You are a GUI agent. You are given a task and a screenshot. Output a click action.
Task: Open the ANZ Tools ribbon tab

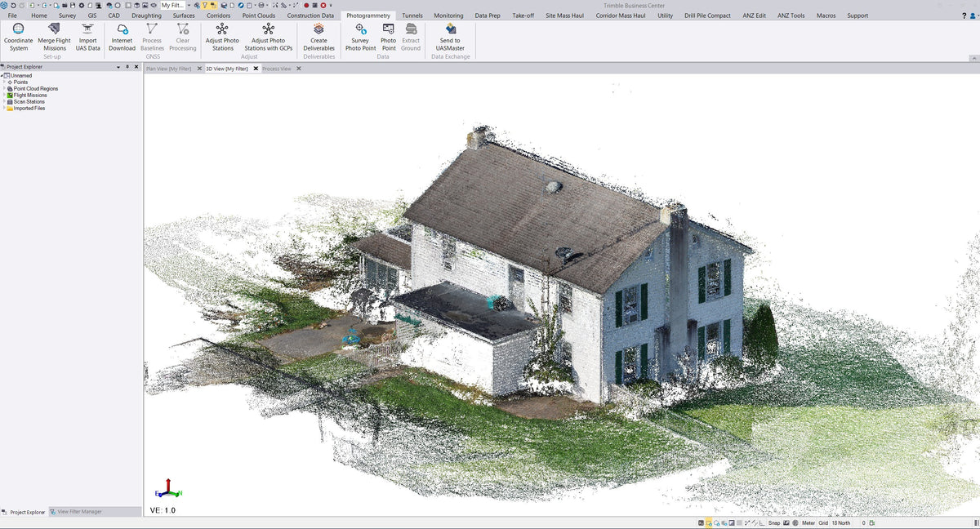791,16
